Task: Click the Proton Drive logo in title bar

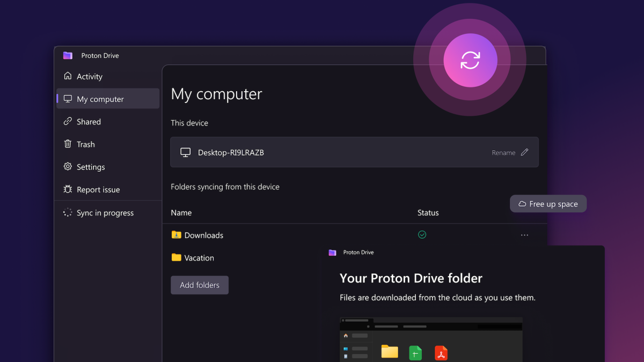Action: [x=68, y=55]
